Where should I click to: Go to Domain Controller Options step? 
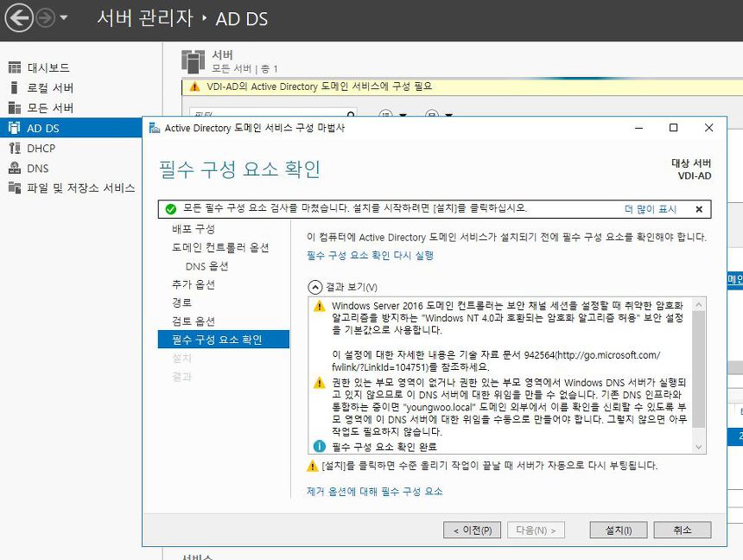[220, 247]
